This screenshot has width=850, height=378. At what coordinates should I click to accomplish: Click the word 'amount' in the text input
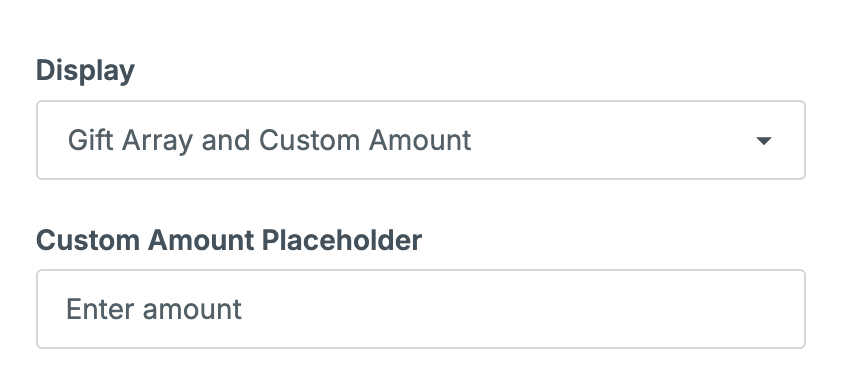(x=192, y=310)
